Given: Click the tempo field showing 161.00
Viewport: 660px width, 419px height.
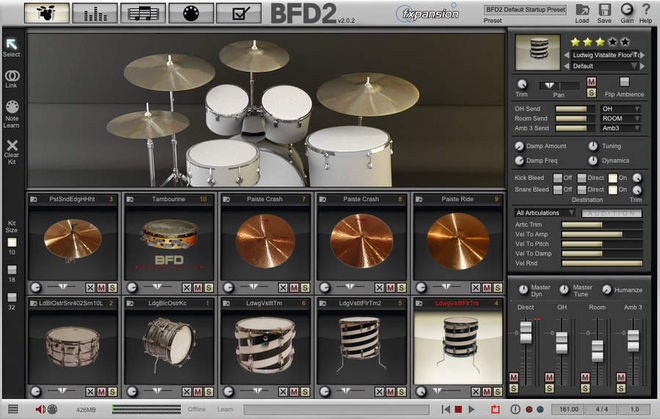Looking at the screenshot, I should tap(569, 409).
